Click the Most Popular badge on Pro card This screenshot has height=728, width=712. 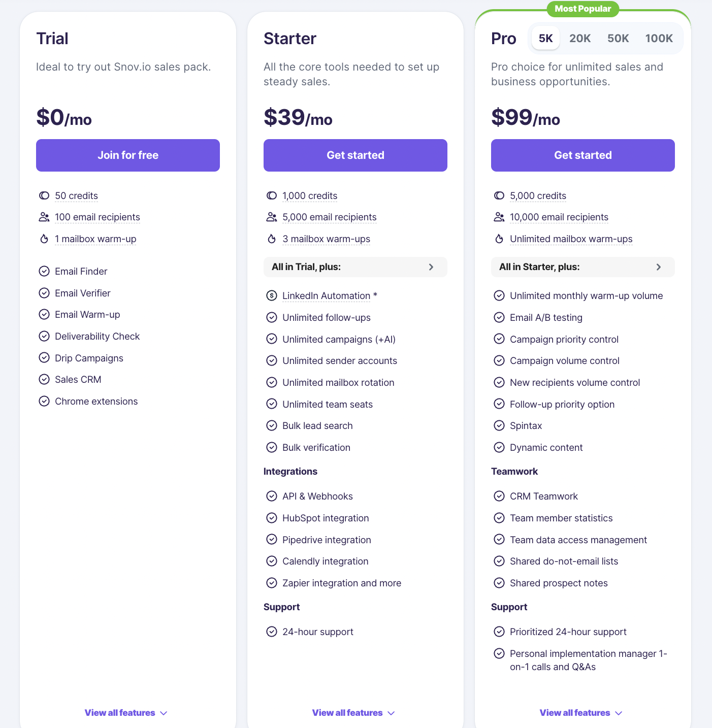pyautogui.click(x=582, y=9)
